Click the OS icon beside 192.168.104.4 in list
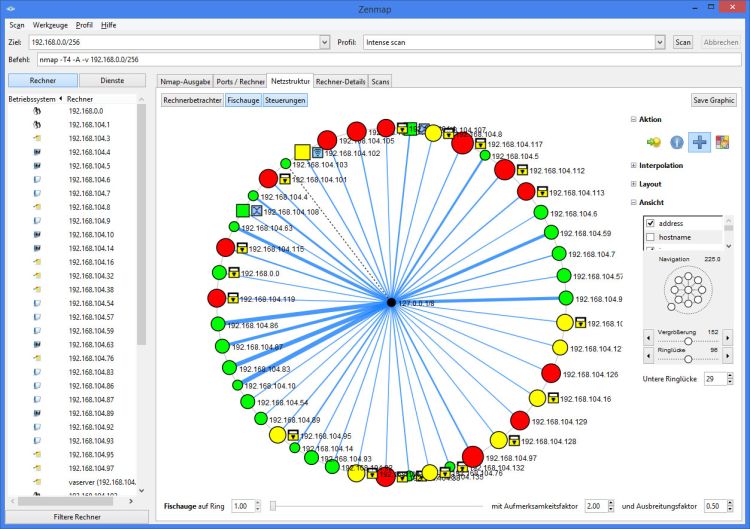The image size is (750, 529). [36, 152]
